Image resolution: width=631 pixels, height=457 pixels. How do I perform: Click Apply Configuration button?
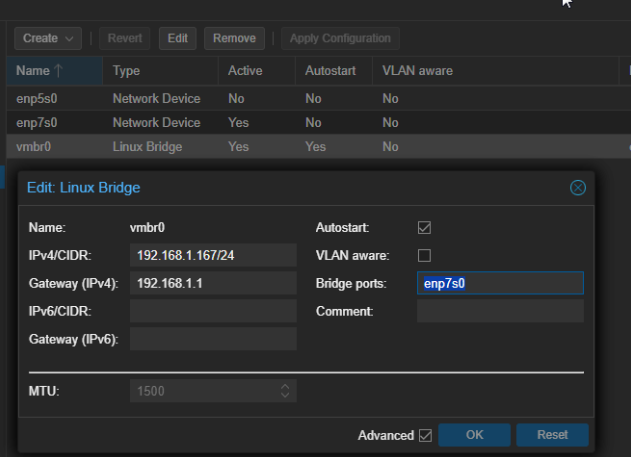click(340, 38)
